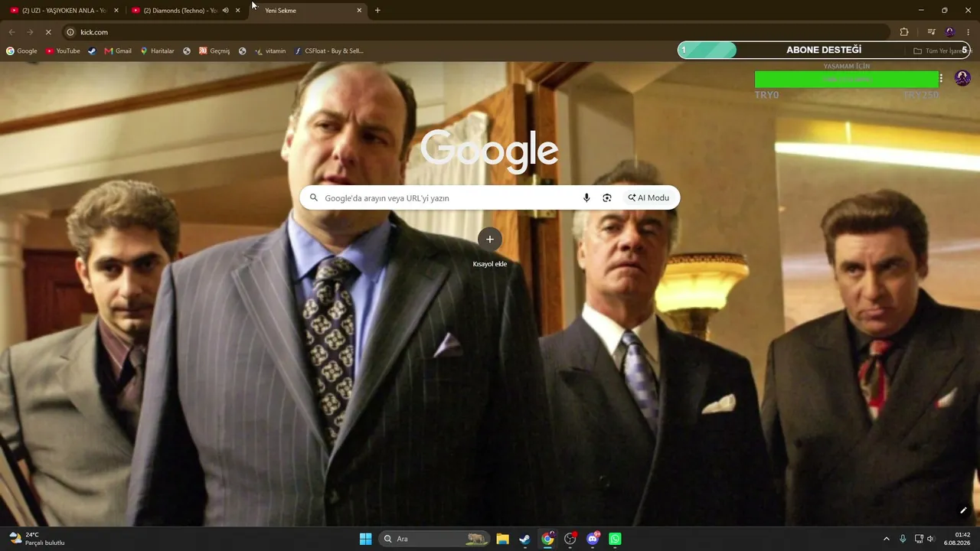Screen dimensions: 980x551
Task: Open Steam from the taskbar
Action: [524, 539]
